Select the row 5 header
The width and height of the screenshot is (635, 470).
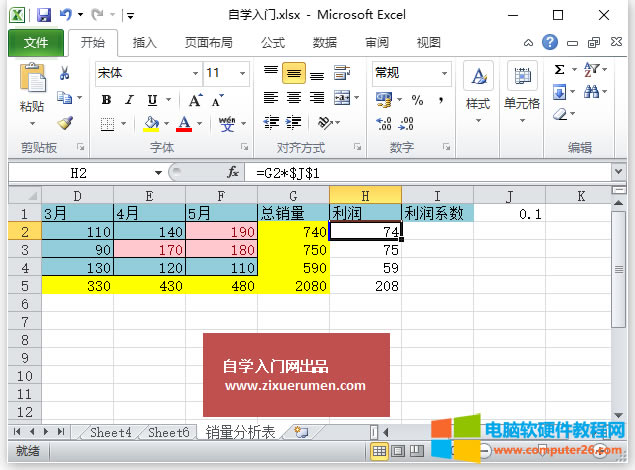point(25,286)
